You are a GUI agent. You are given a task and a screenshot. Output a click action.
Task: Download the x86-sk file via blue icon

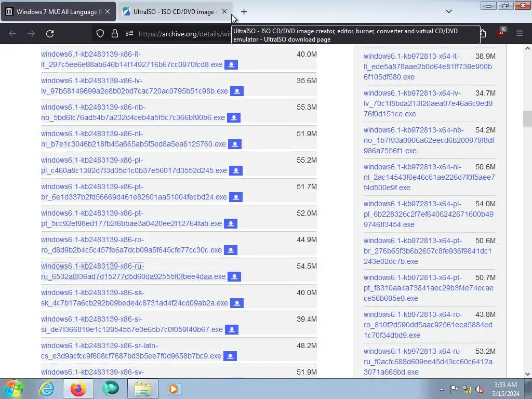(x=237, y=303)
